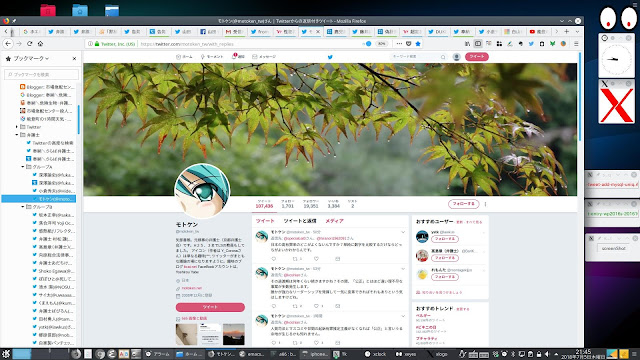Click the Twitter extension icon in toolbar

(531, 44)
